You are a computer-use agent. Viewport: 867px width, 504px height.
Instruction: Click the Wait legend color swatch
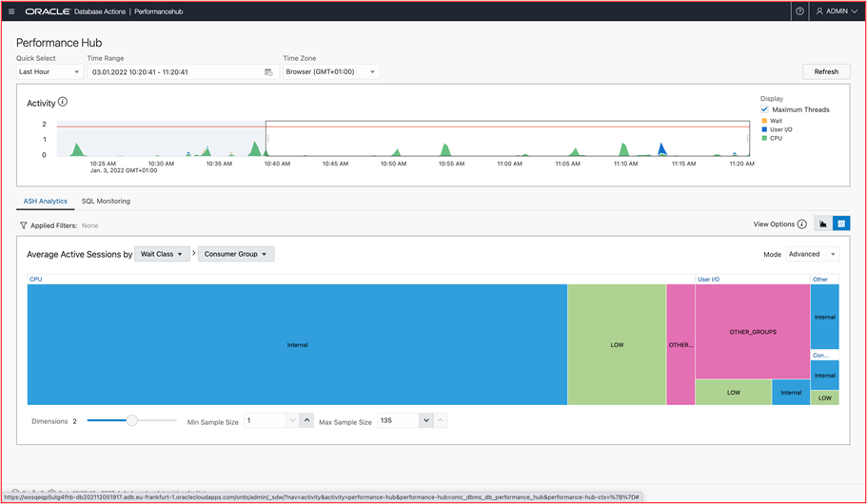[x=764, y=121]
